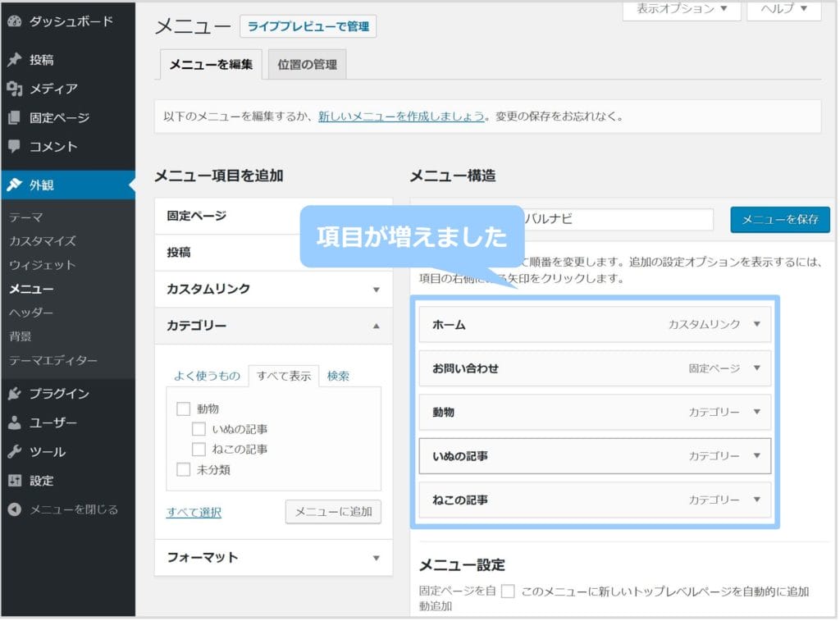Image resolution: width=840 pixels, height=621 pixels.
Task: Click the Tools wrench icon
Action: coord(14,452)
